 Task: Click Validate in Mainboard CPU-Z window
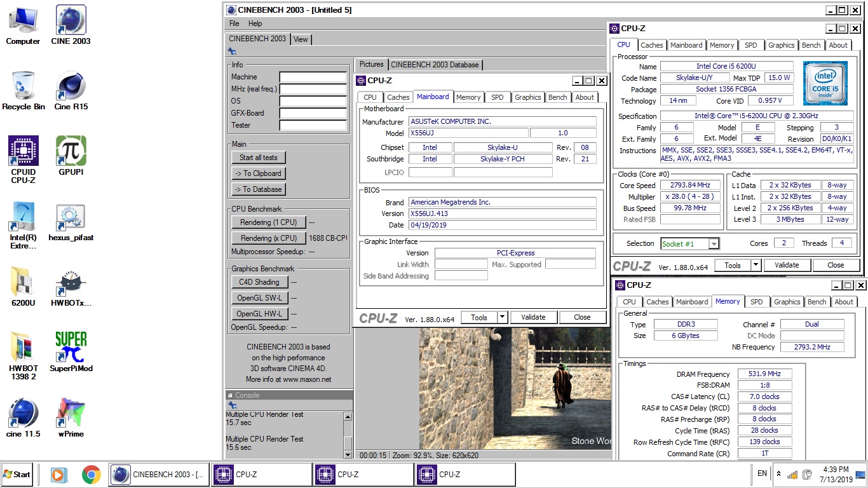(533, 317)
